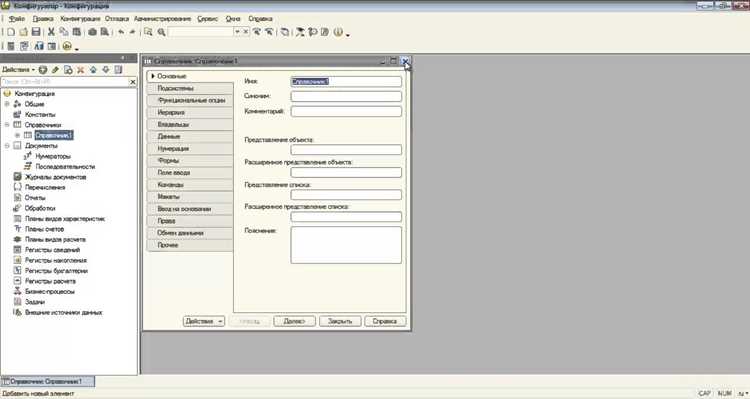Click into the Пояснение text area
The image size is (750, 399).
(346, 244)
